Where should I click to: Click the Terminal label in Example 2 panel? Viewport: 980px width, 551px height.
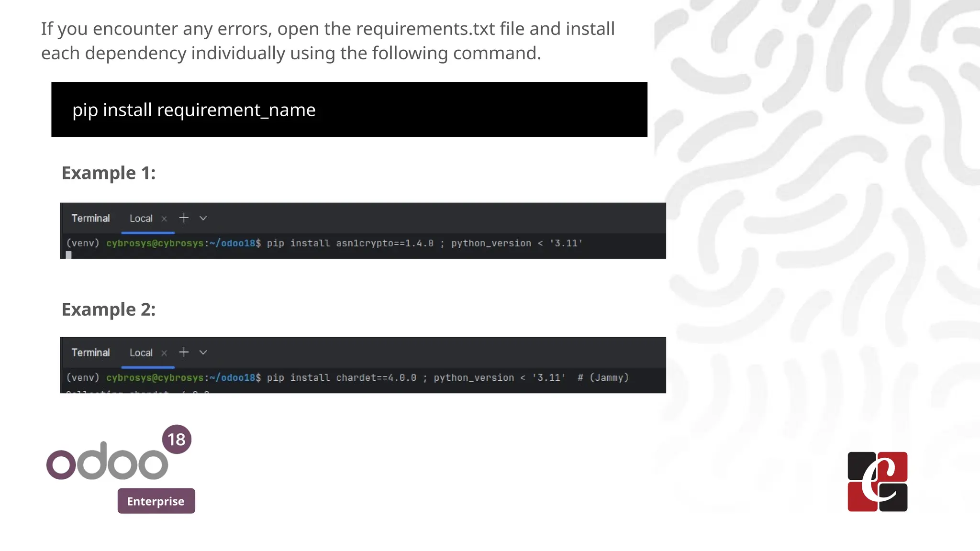pyautogui.click(x=91, y=353)
